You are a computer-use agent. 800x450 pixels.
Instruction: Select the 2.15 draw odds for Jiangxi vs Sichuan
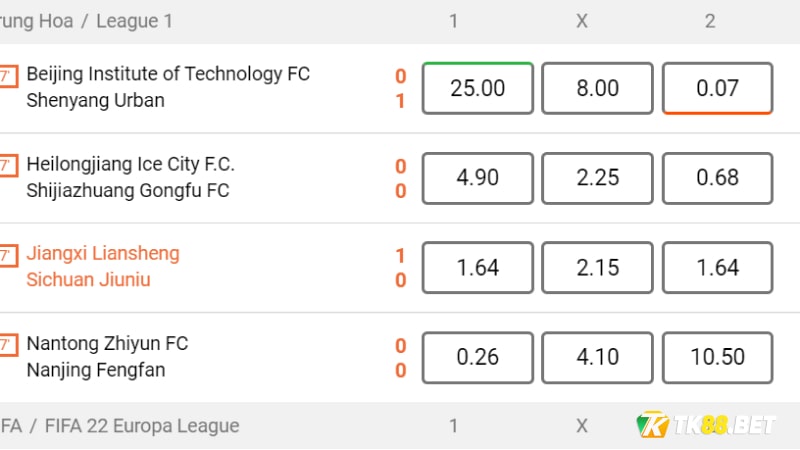(597, 268)
